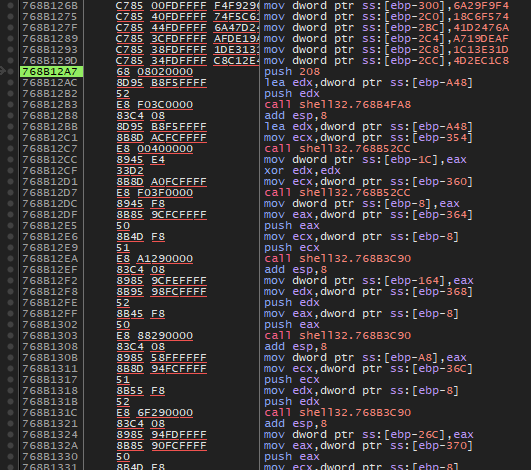Click address 768B12BB

point(50,127)
